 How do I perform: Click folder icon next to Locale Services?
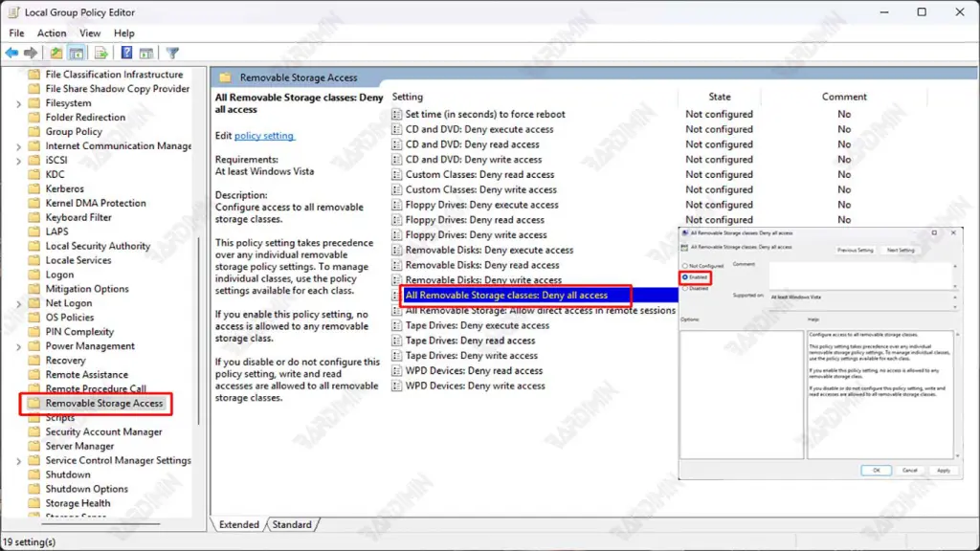[34, 260]
